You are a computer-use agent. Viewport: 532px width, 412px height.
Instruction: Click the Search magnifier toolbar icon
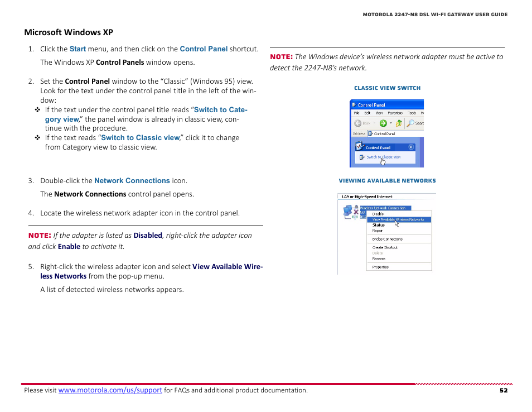point(410,123)
